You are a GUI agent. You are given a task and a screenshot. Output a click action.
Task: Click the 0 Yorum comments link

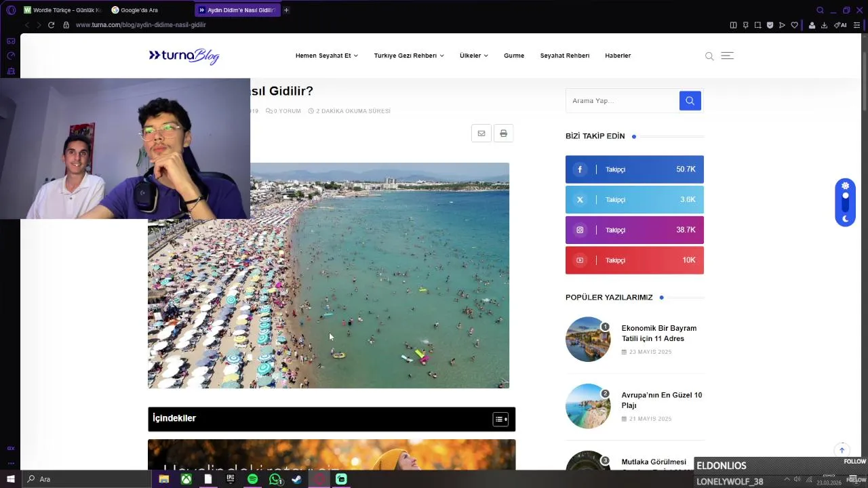click(x=283, y=111)
